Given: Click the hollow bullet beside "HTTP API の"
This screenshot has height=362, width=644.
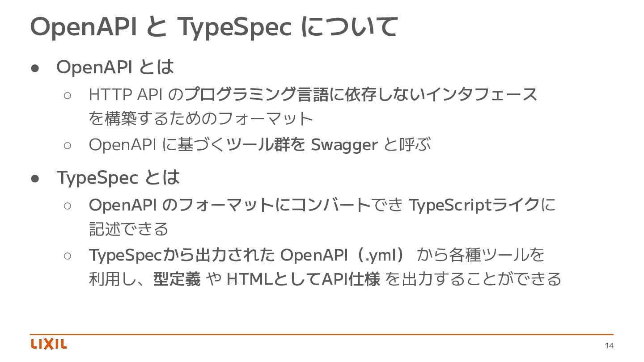Looking at the screenshot, I should pyautogui.click(x=68, y=95).
